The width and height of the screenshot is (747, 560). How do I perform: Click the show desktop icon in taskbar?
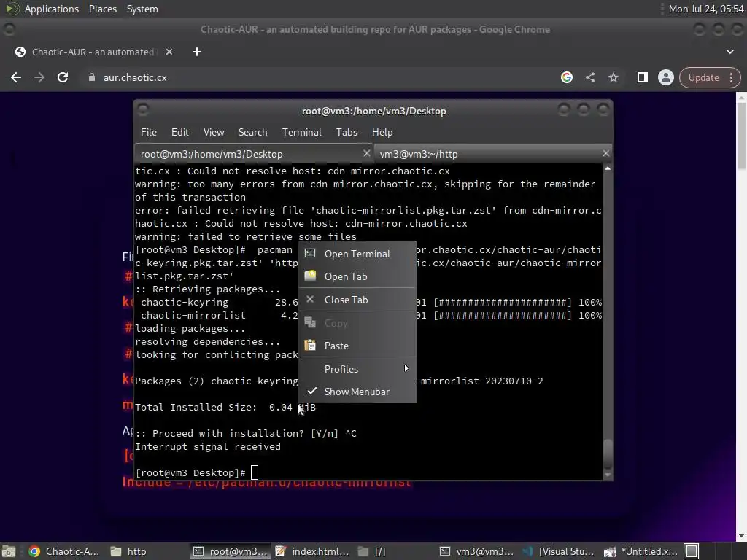click(9, 551)
